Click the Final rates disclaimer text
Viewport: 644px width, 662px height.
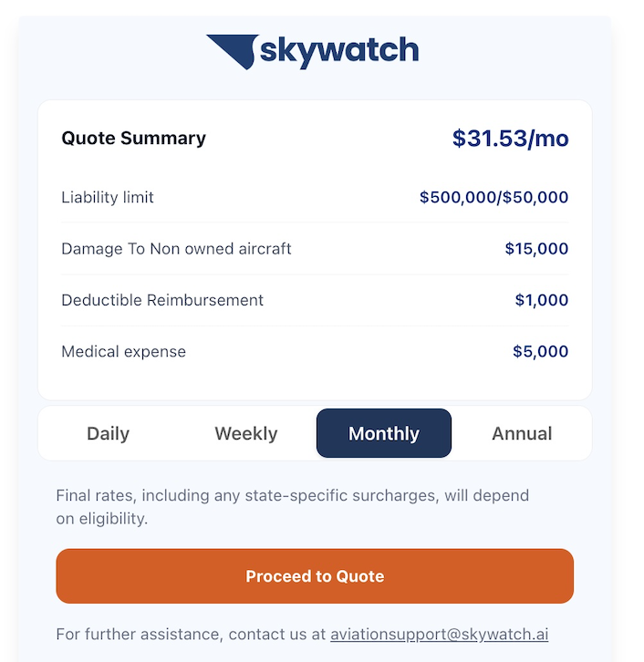click(292, 507)
